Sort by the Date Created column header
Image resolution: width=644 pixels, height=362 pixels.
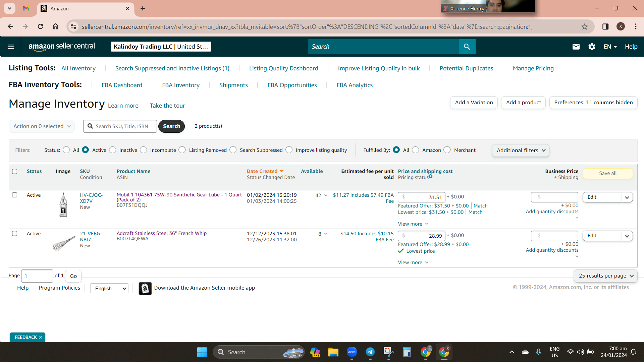point(265,171)
